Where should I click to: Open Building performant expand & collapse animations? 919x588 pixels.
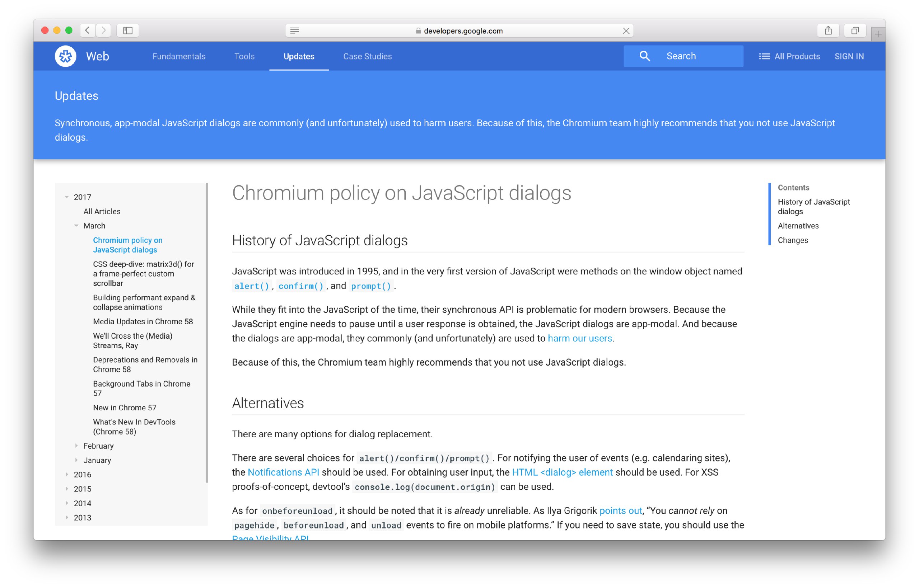click(144, 302)
